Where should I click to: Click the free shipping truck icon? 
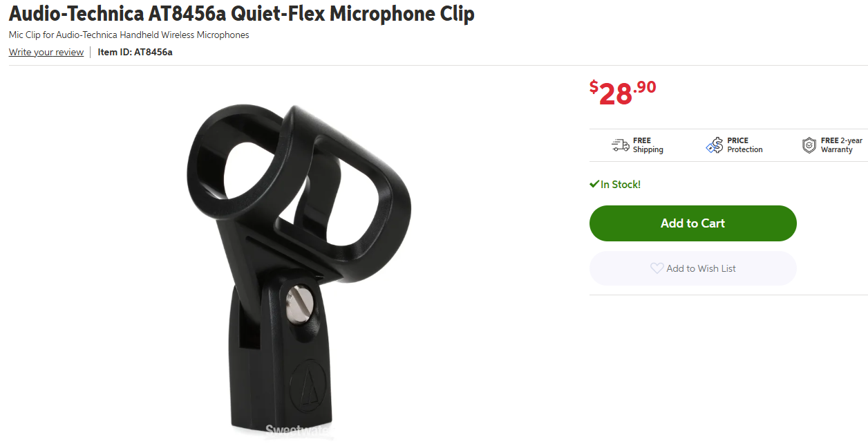[x=620, y=145]
